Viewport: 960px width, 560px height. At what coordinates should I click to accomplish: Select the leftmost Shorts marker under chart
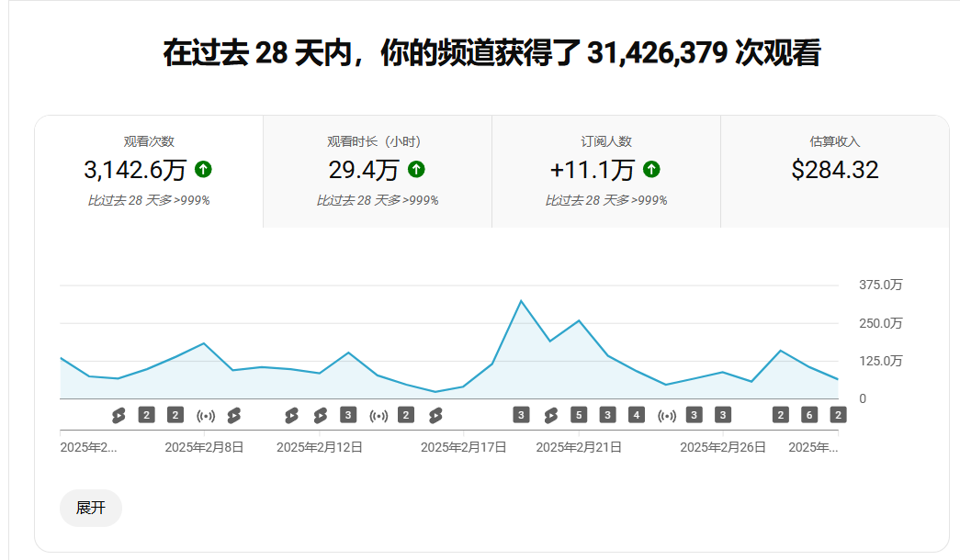pos(119,416)
